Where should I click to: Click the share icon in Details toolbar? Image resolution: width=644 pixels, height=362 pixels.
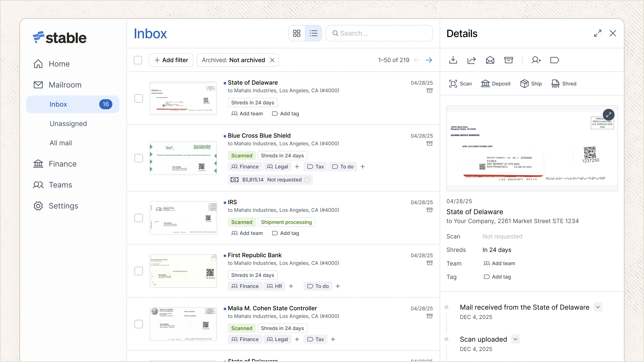[472, 60]
